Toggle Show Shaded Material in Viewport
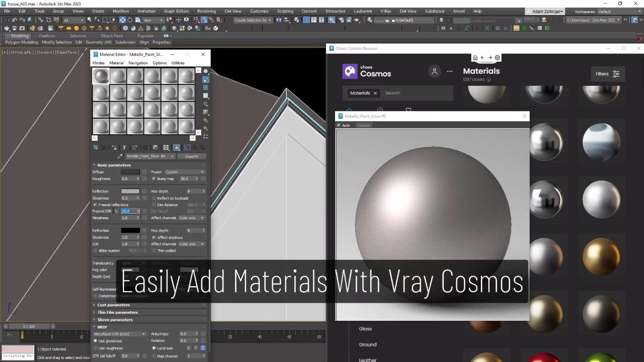This screenshot has width=644, height=362. (x=177, y=147)
